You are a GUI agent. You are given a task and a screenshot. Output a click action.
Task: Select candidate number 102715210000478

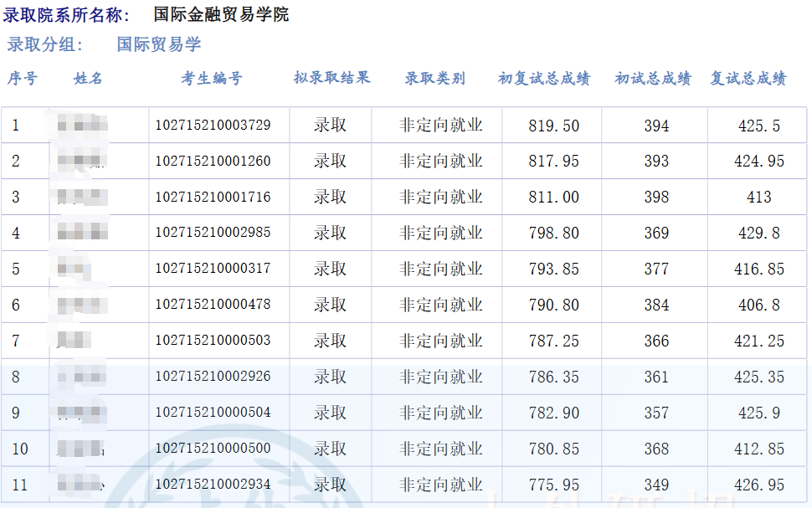point(213,304)
